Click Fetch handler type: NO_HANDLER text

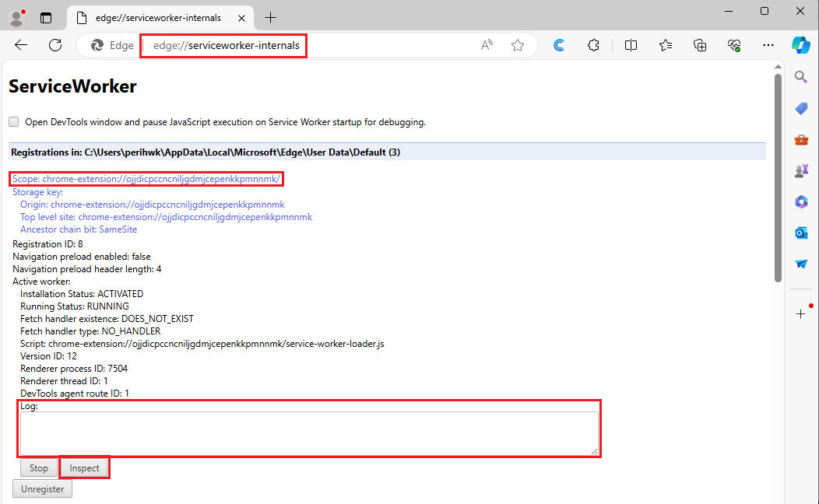pos(90,331)
